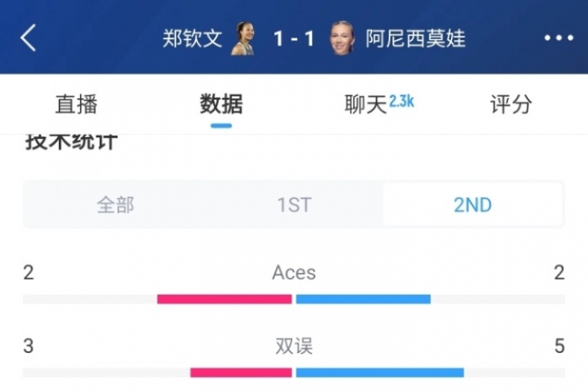The image size is (588, 392).
Task: Select the 数据 tab
Action: pyautogui.click(x=221, y=104)
